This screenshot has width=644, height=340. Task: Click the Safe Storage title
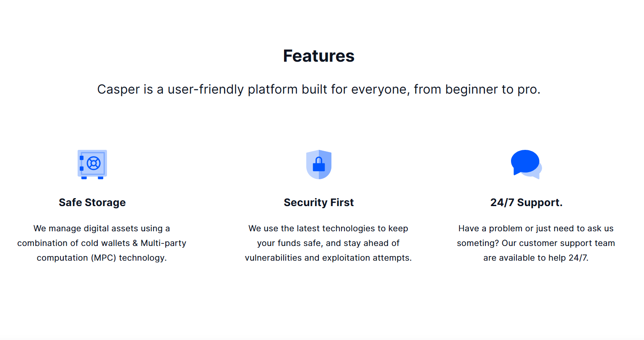[92, 202]
